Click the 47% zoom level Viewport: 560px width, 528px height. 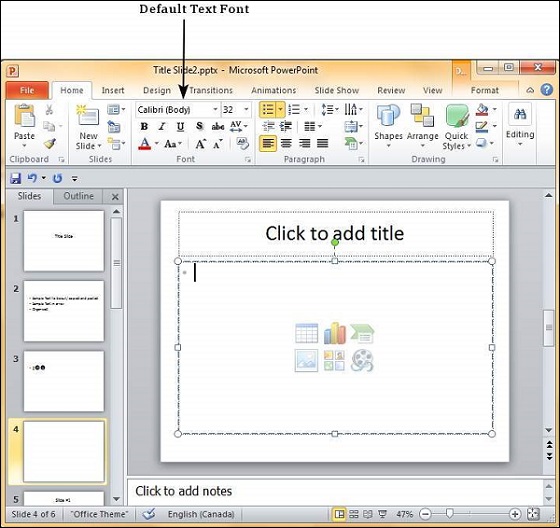[404, 514]
